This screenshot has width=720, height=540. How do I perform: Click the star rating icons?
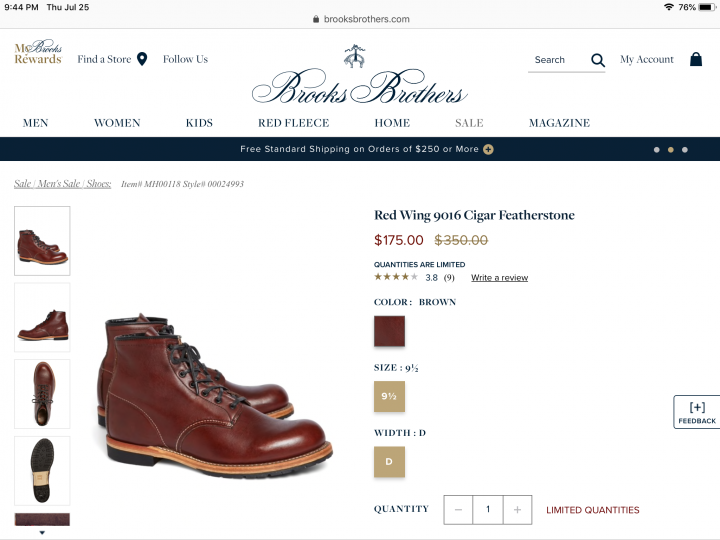pos(396,277)
